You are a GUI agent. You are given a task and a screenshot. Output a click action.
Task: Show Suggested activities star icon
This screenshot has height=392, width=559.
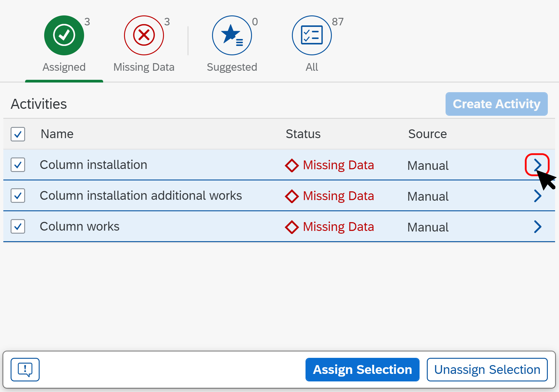(232, 35)
